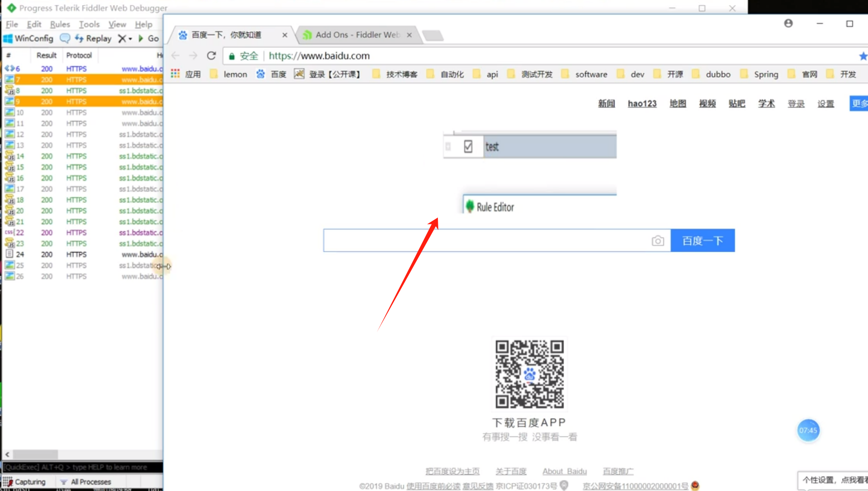Open Baidu 地图 link
The height and width of the screenshot is (491, 868).
click(x=678, y=104)
